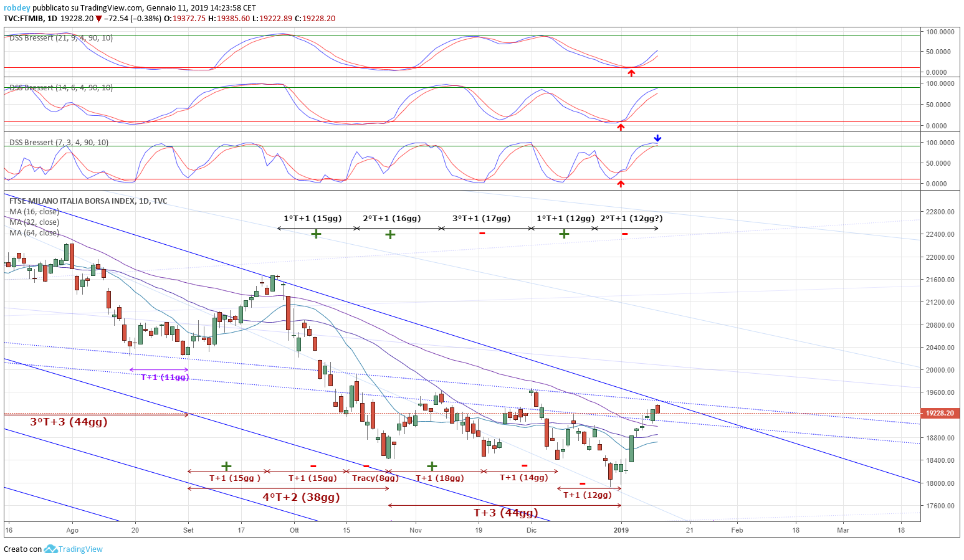Select the red arrow in DSS Bressert (21, 9, 4, 90, 10) pane
This screenshot has width=964, height=560.
pyautogui.click(x=631, y=73)
